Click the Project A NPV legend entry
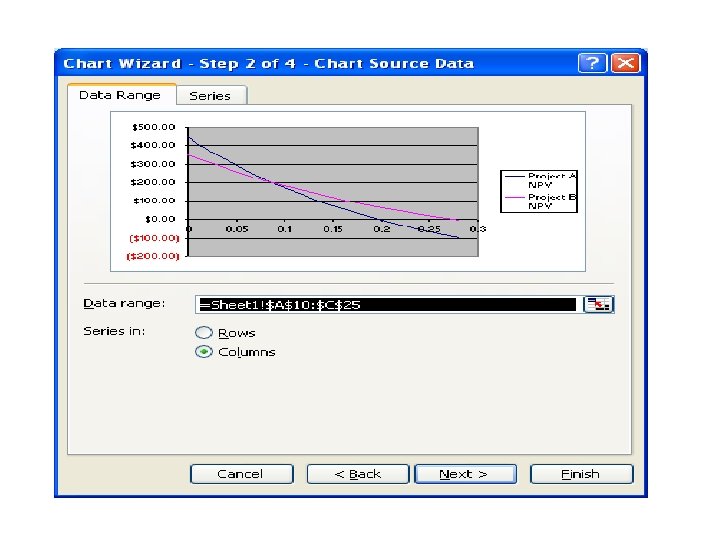 [x=540, y=180]
